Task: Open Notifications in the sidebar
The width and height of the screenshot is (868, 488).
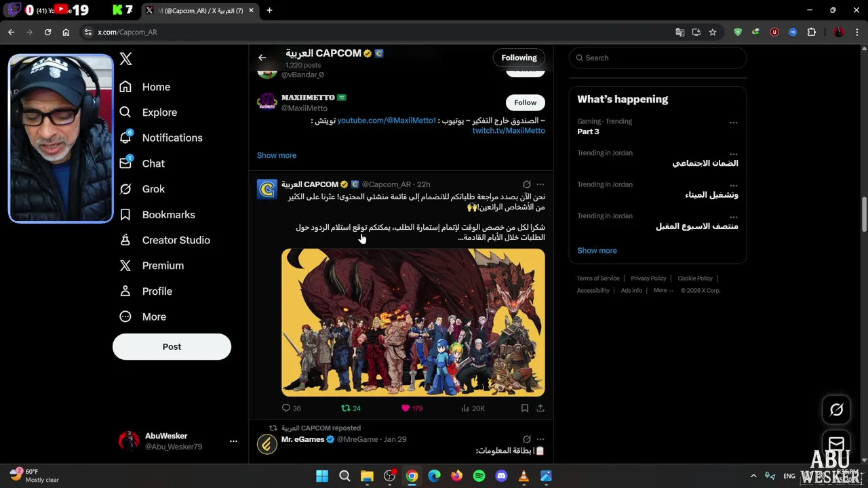Action: 160,138
